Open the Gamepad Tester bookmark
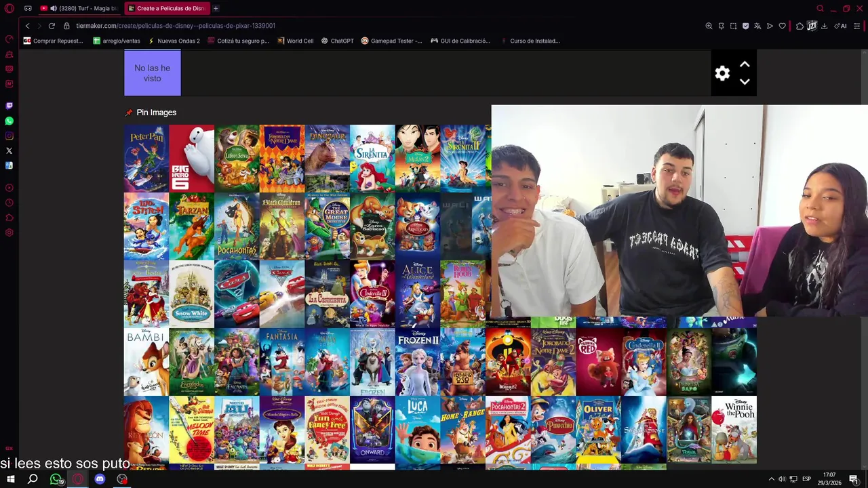Screen dimensions: 868x488 (x=391, y=41)
